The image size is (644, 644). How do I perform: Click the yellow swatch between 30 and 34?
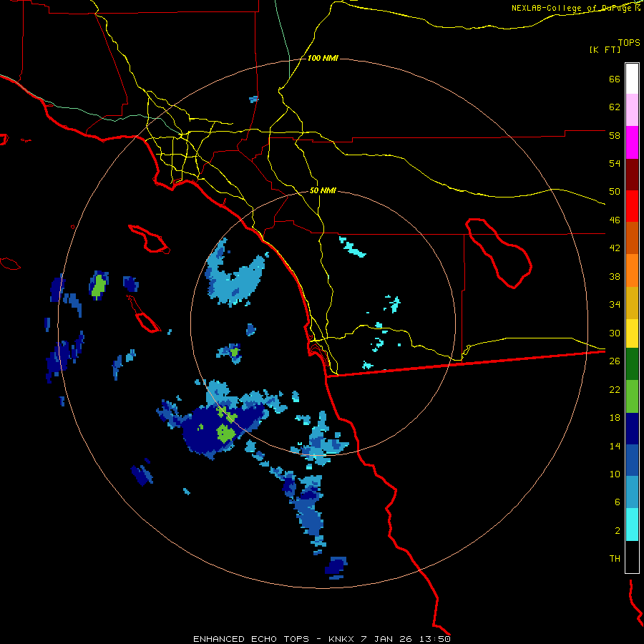[632, 333]
